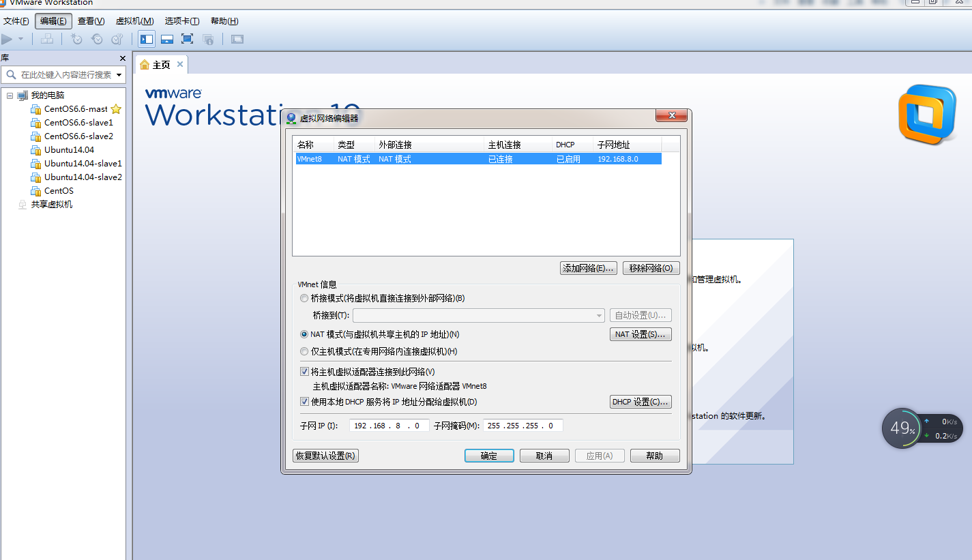
Task: Click the send Ctrl+Alt+Del toolbar icon
Action: 47,39
